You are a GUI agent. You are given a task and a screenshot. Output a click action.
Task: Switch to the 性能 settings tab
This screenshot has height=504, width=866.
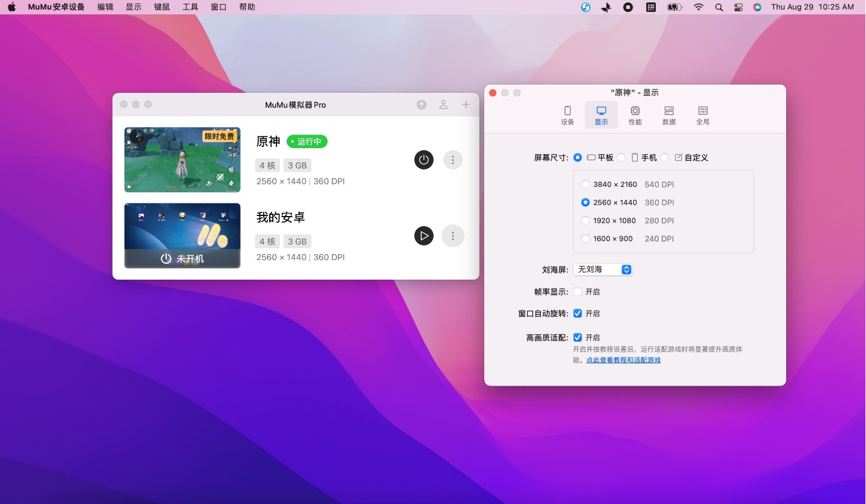click(636, 115)
